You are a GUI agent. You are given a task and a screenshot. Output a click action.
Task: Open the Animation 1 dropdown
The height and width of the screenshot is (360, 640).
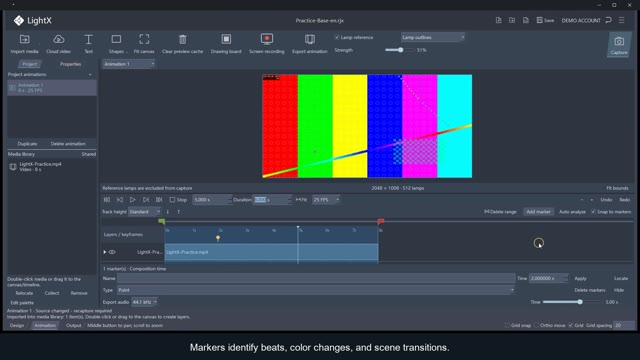(x=129, y=64)
